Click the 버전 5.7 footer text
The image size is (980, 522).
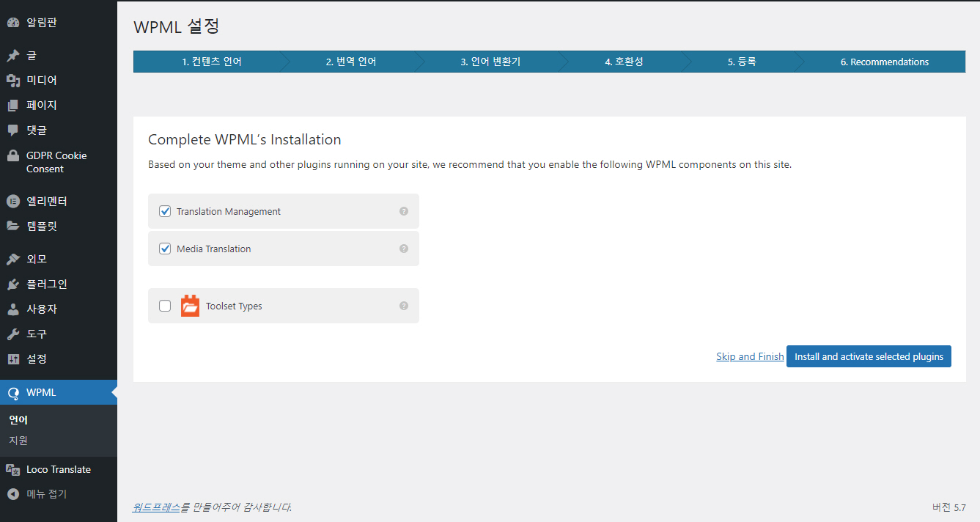click(x=949, y=507)
